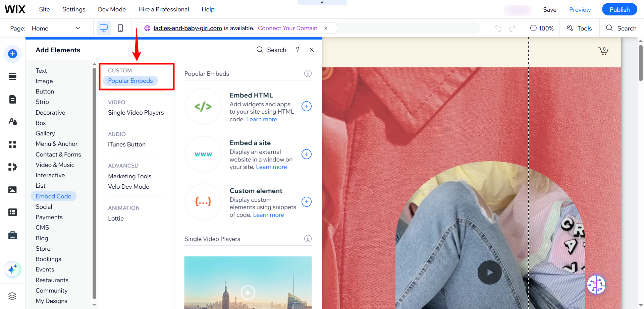The width and height of the screenshot is (644, 309).
Task: Click Learn more under Embed a site
Action: (271, 167)
